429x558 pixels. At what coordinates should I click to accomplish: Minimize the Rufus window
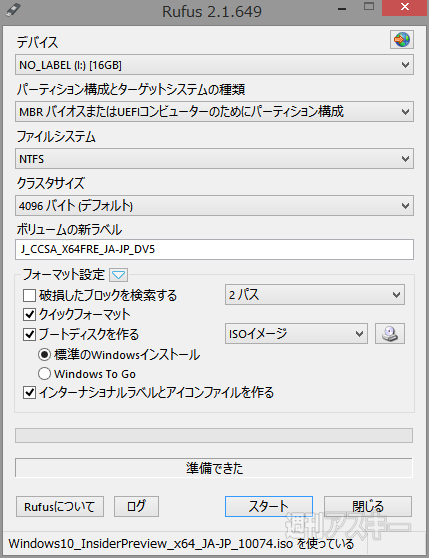(342, 9)
